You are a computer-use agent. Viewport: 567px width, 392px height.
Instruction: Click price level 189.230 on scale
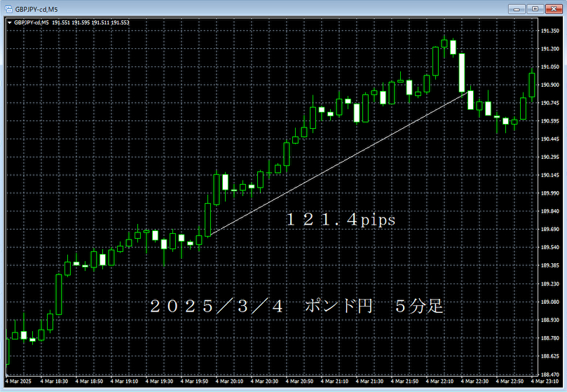tap(550, 284)
